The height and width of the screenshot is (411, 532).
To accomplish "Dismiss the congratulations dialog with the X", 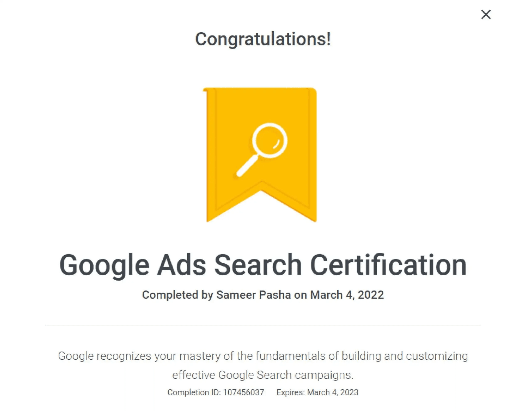I will point(486,15).
